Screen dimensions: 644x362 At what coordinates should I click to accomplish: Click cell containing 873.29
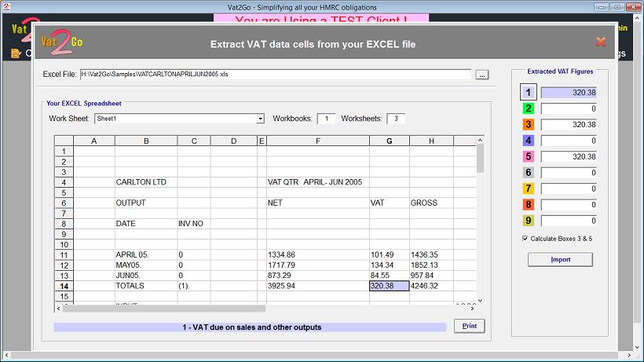click(x=318, y=276)
